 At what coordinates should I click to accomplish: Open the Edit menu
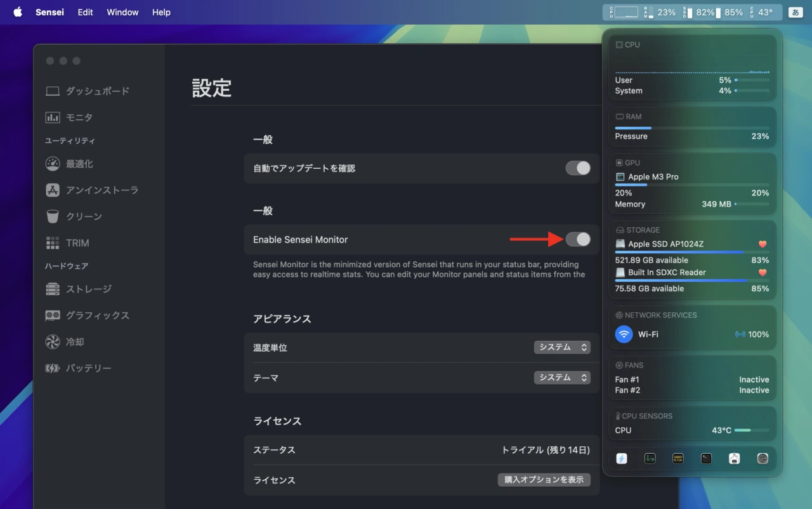[x=85, y=12]
